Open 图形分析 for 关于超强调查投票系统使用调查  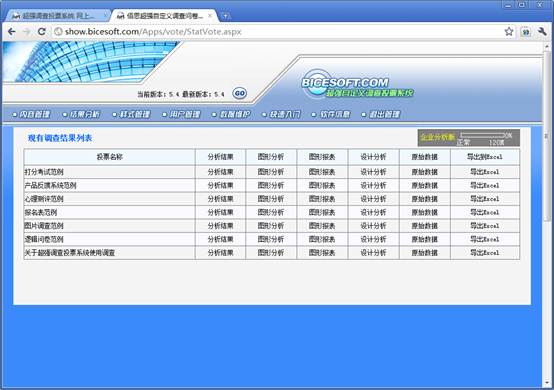point(271,253)
